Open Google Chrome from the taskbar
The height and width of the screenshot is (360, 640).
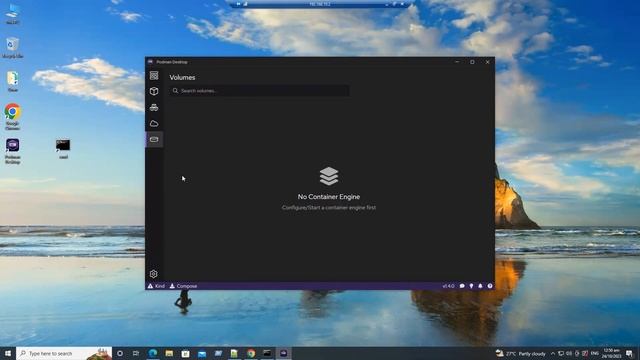click(x=251, y=353)
